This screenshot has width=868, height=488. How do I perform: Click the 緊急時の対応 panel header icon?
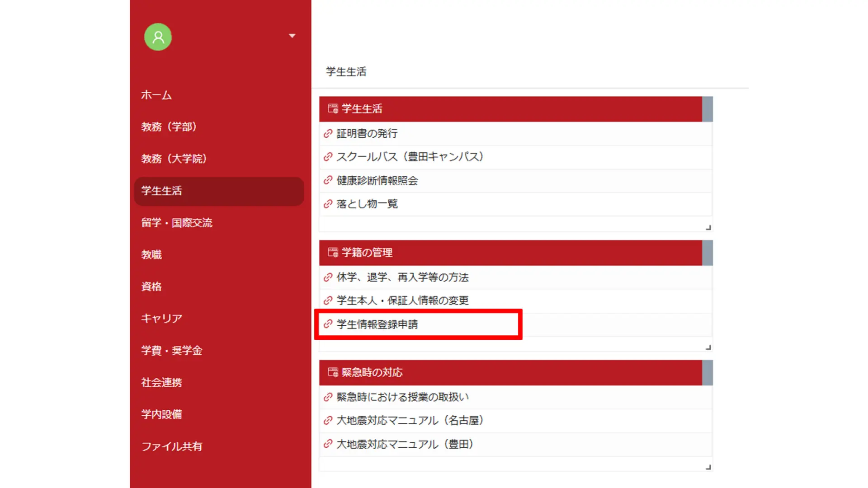pos(333,372)
